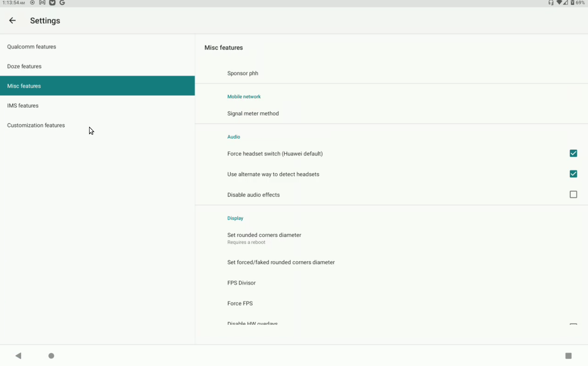Go to Customization features section
Screen dimensions: 588x366
(x=36, y=125)
